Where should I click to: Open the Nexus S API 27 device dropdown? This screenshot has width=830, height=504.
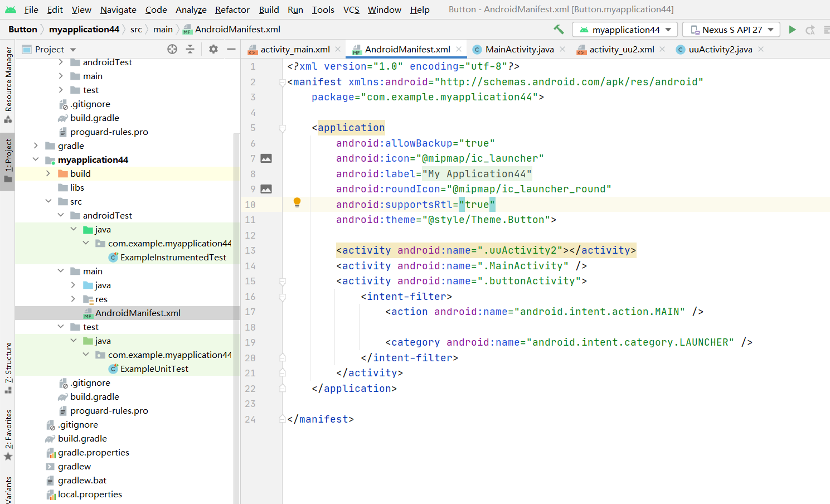pyautogui.click(x=731, y=30)
